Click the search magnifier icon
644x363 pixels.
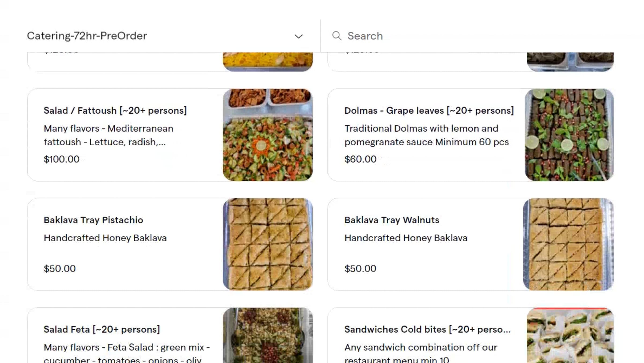[337, 36]
